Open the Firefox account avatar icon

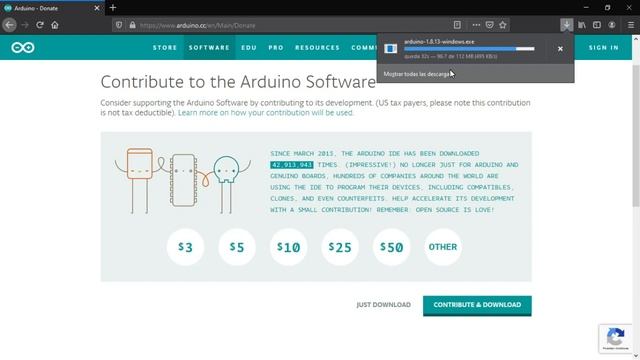612,25
